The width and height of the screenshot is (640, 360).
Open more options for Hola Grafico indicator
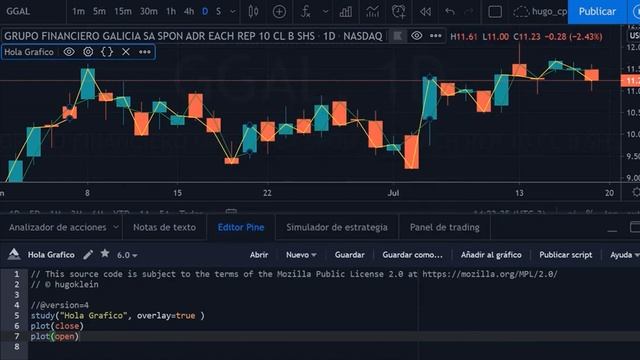pos(144,52)
